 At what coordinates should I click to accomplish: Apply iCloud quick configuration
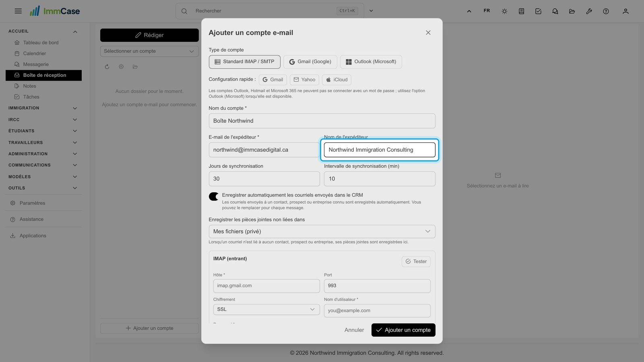336,80
